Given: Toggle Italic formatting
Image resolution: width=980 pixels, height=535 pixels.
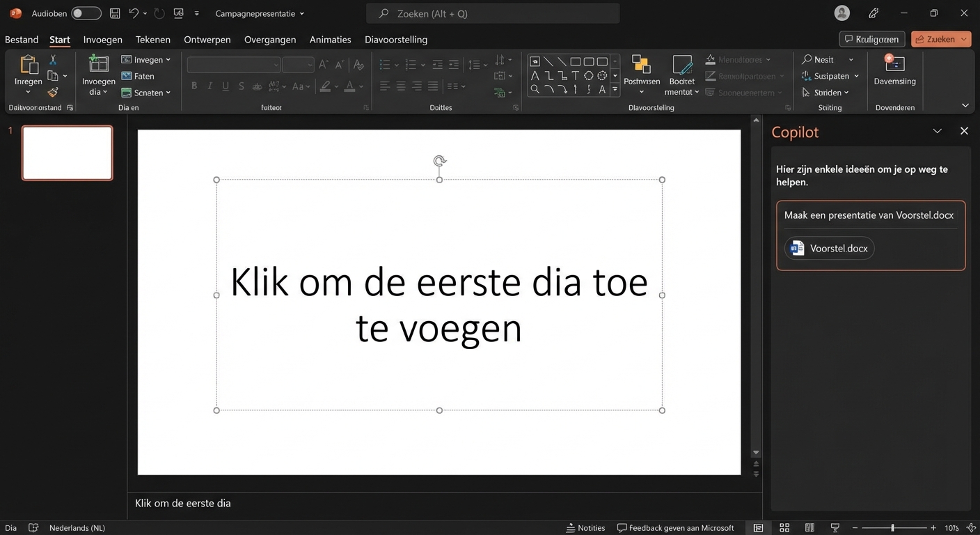Looking at the screenshot, I should coord(210,86).
